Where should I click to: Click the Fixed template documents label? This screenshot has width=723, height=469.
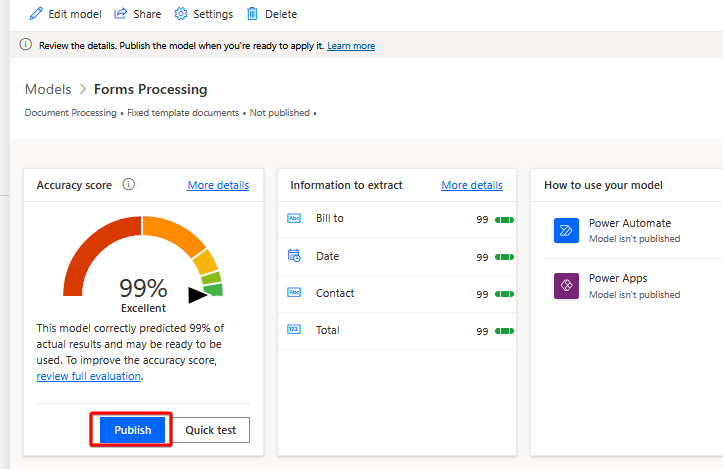tap(183, 113)
